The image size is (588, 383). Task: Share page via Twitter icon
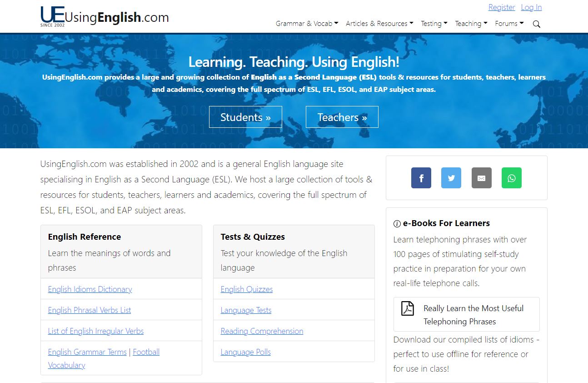[x=451, y=178]
